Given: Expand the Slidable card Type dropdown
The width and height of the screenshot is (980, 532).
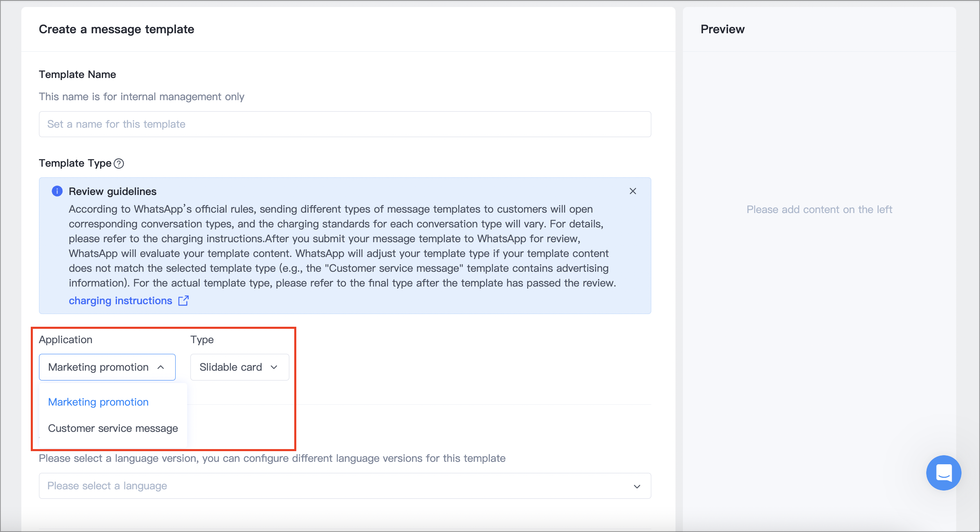Looking at the screenshot, I should pyautogui.click(x=240, y=367).
